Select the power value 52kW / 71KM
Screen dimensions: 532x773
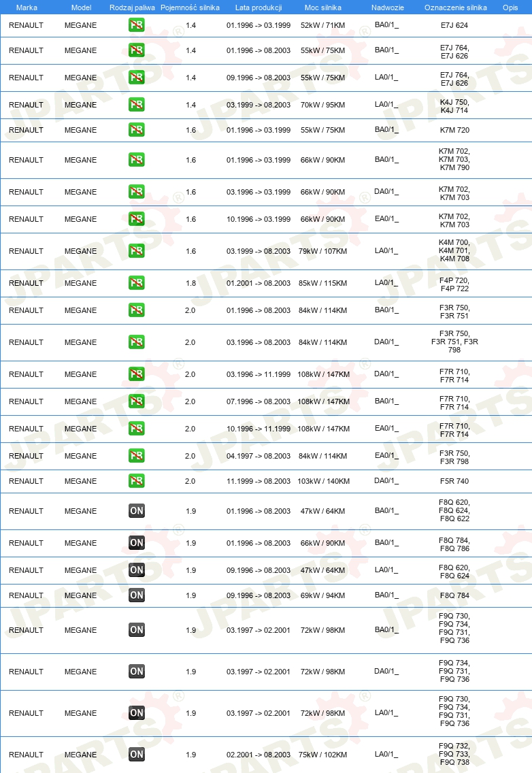coord(323,25)
